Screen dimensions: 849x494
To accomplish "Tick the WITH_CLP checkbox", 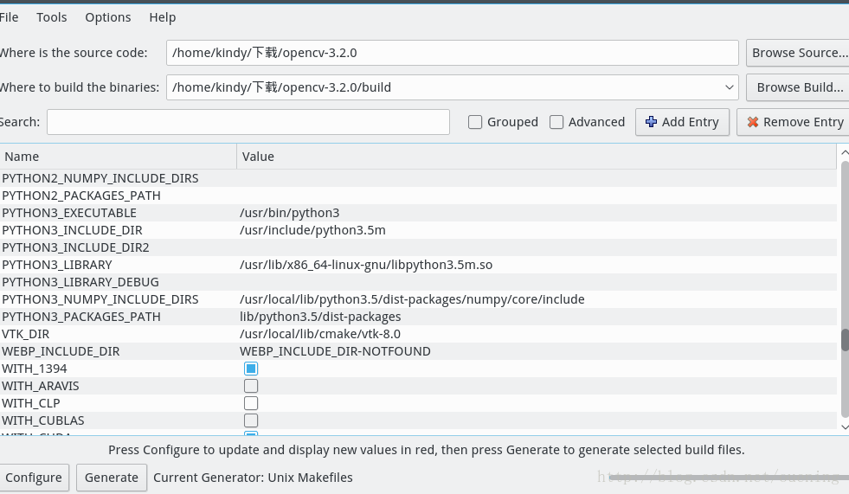I will click(251, 403).
